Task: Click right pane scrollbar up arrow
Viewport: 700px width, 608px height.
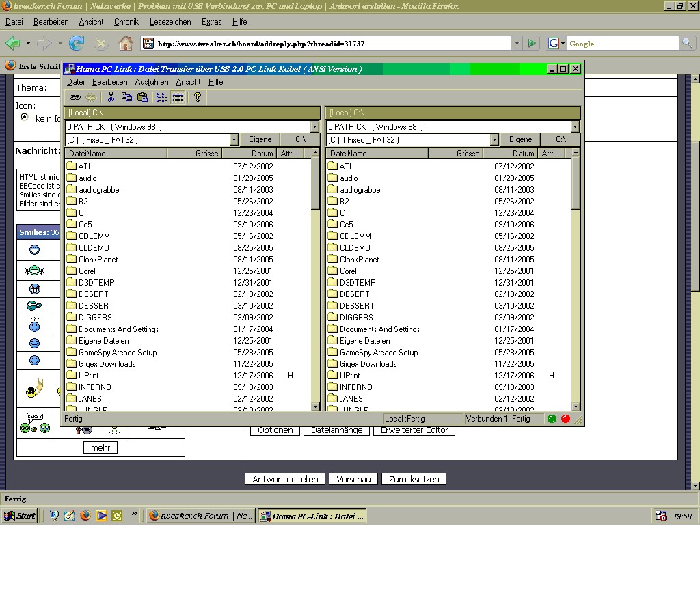Action: pyautogui.click(x=576, y=152)
